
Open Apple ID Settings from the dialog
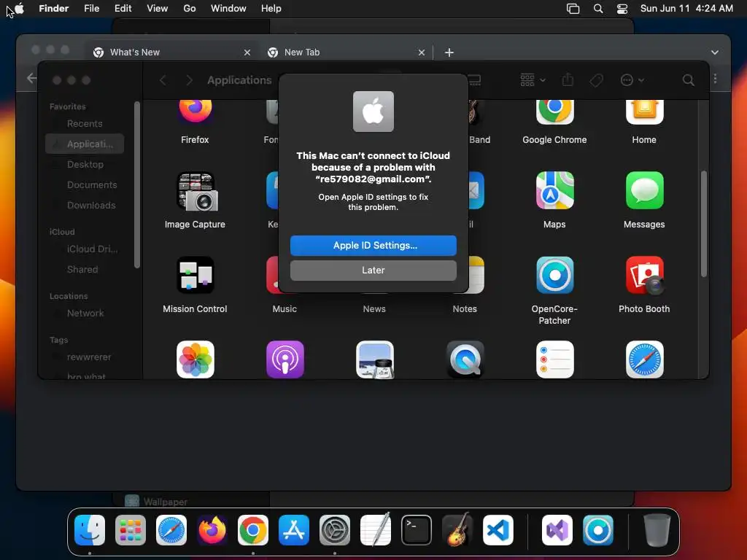coord(373,245)
